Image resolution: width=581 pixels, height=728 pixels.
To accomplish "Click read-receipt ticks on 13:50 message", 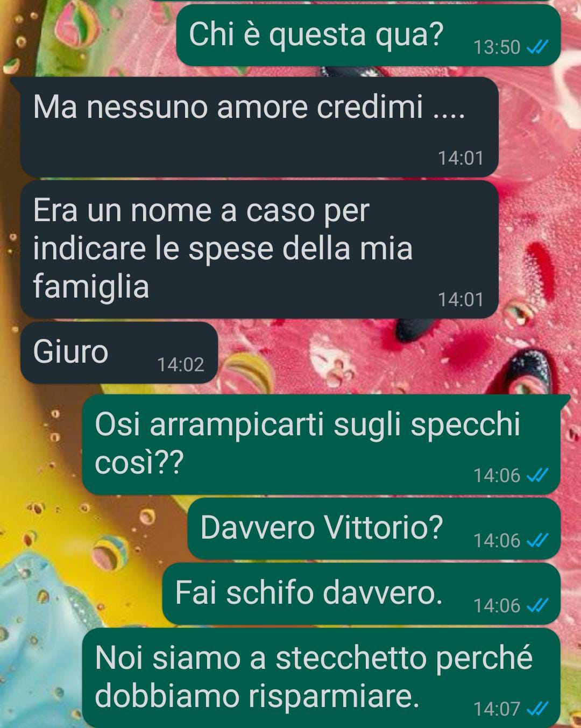I will coord(537,48).
